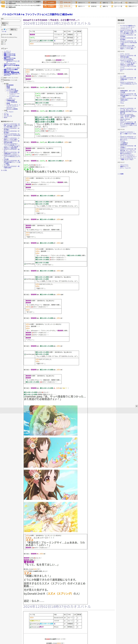Viewport: 138px width, 644px height.
Task: Open バトロイニュースヘッドライン link
Action: (x=14, y=94)
